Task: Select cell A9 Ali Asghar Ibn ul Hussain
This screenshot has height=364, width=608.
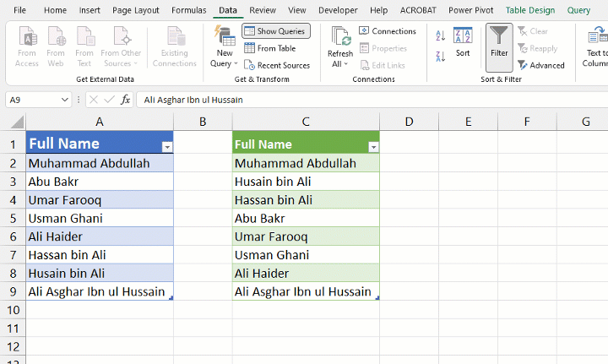Action: 100,291
